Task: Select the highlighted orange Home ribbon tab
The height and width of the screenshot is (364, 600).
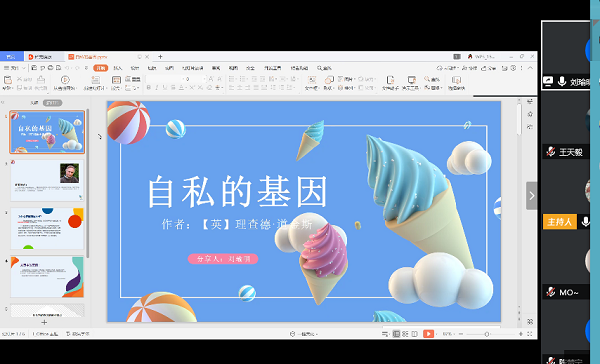Action: [101, 68]
